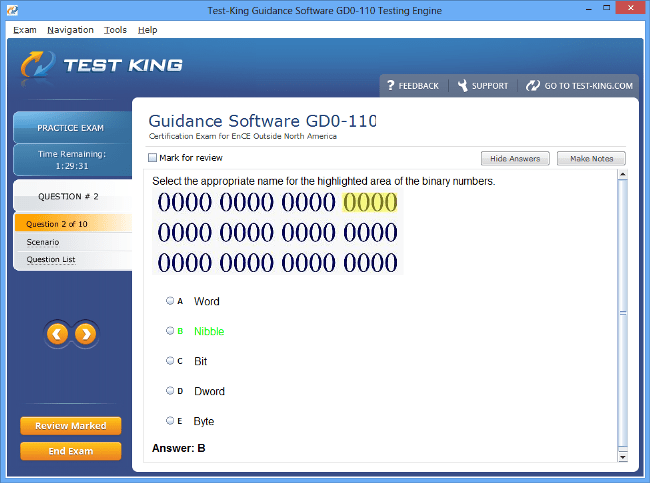Click the QUESTION # 2 label
The width and height of the screenshot is (650, 483).
pos(68,196)
